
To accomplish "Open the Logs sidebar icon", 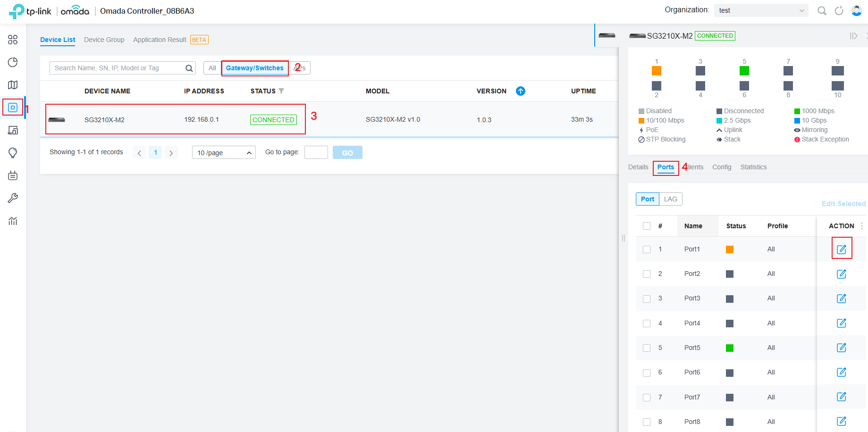I will 13,175.
